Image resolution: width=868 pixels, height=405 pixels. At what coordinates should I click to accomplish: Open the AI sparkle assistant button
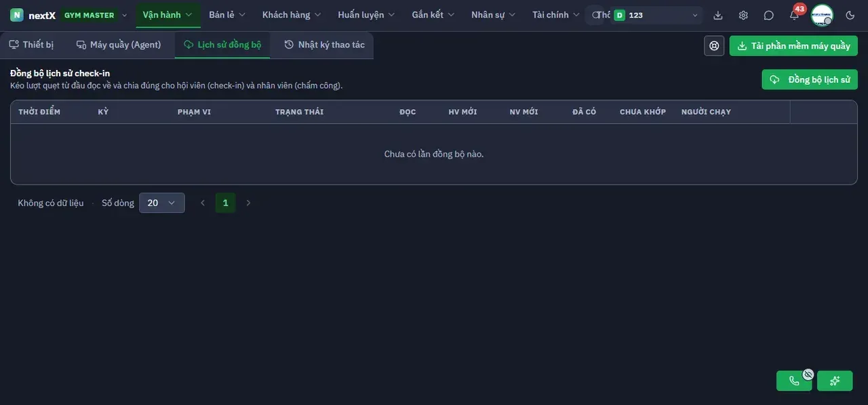coord(835,381)
